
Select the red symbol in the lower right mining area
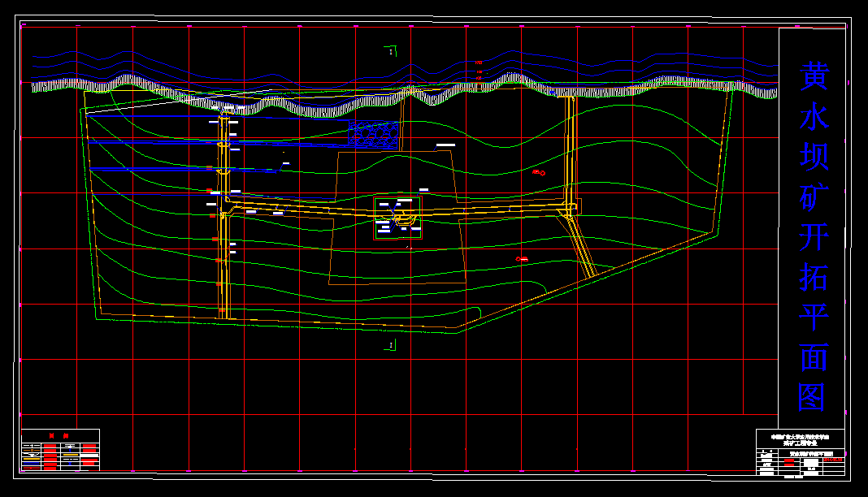click(522, 259)
